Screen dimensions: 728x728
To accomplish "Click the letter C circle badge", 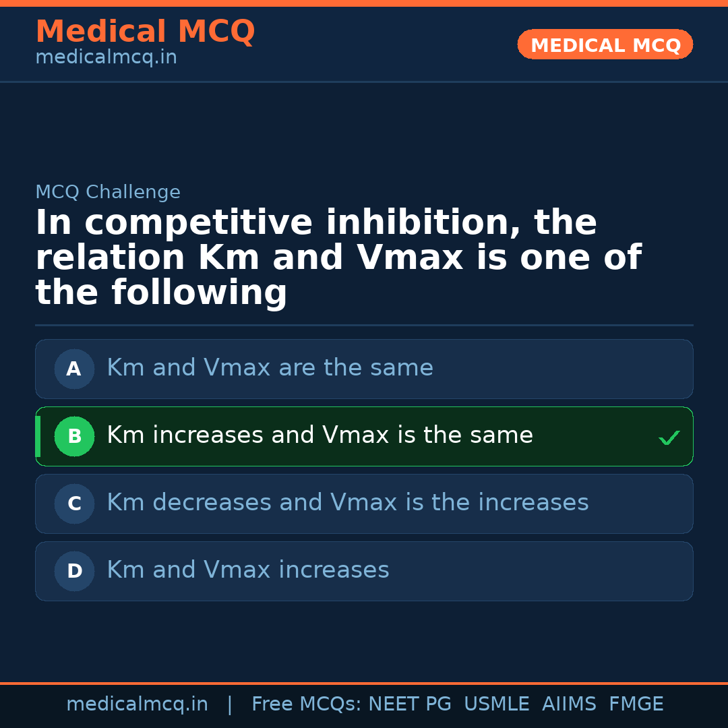I will (x=74, y=504).
